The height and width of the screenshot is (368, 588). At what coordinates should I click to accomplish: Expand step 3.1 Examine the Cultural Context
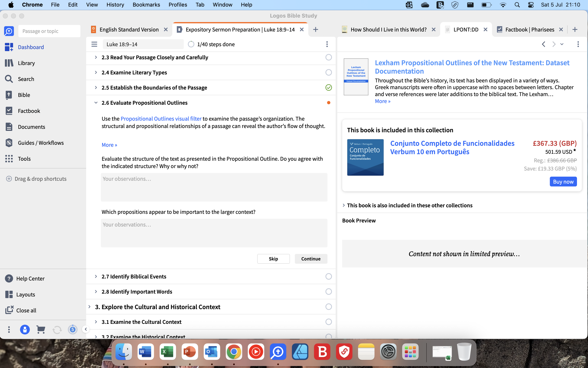point(96,322)
